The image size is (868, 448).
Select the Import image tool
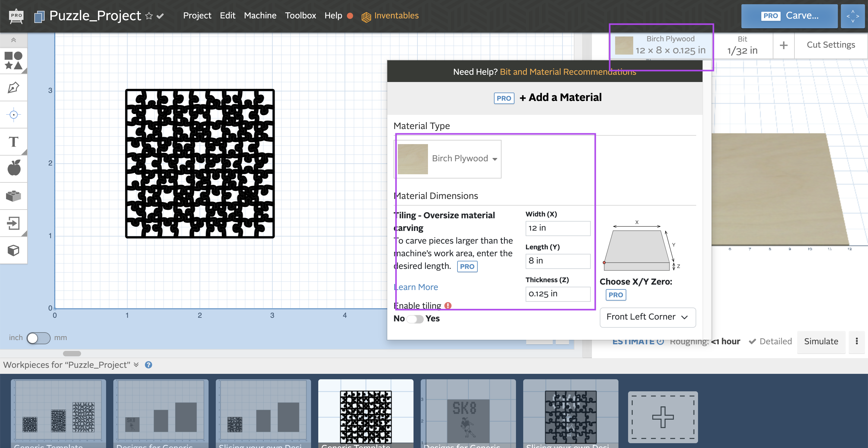15,222
